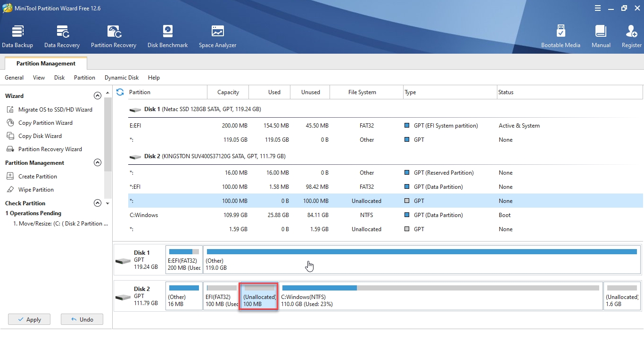This screenshot has width=644, height=339.
Task: Start Disk Benchmark
Action: tap(168, 37)
